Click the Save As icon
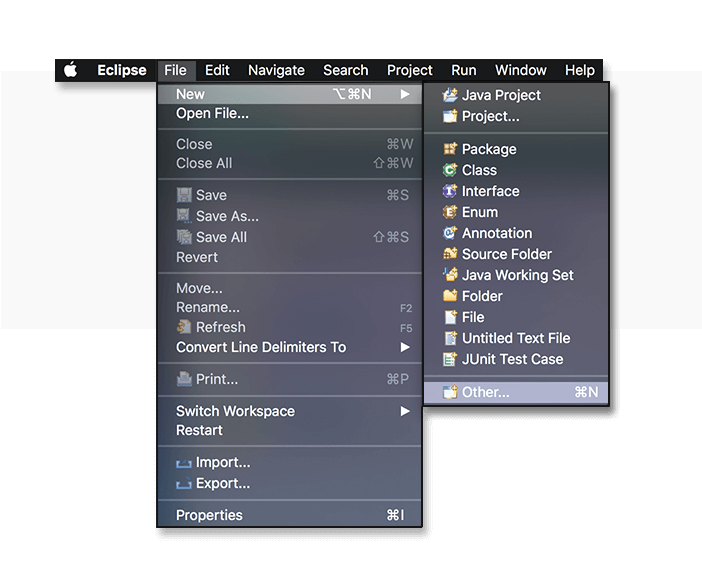 (x=184, y=216)
